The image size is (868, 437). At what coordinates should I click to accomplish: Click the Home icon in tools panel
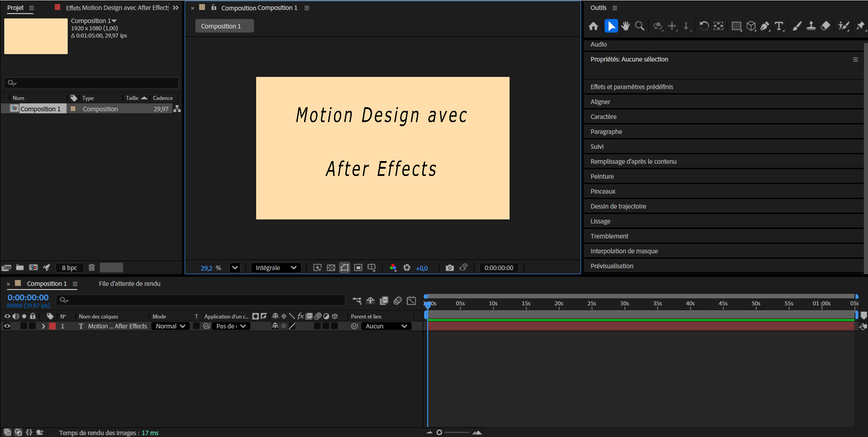[593, 26]
